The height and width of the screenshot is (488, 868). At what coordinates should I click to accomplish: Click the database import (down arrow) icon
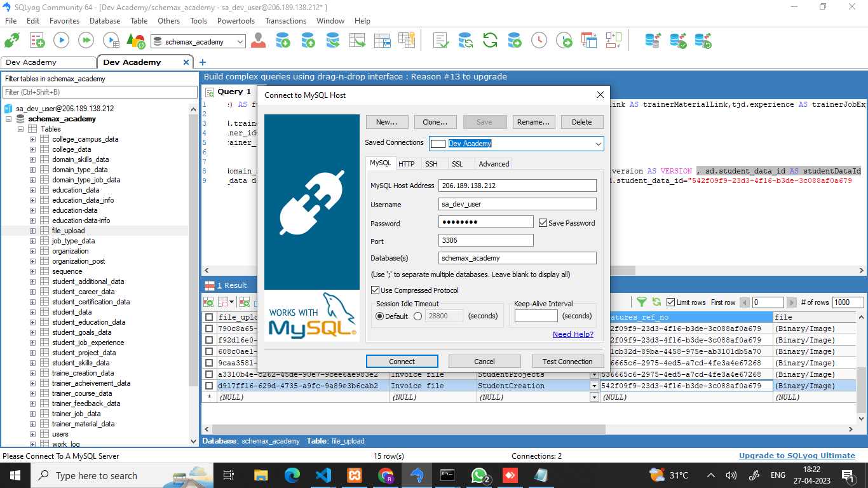tap(283, 41)
